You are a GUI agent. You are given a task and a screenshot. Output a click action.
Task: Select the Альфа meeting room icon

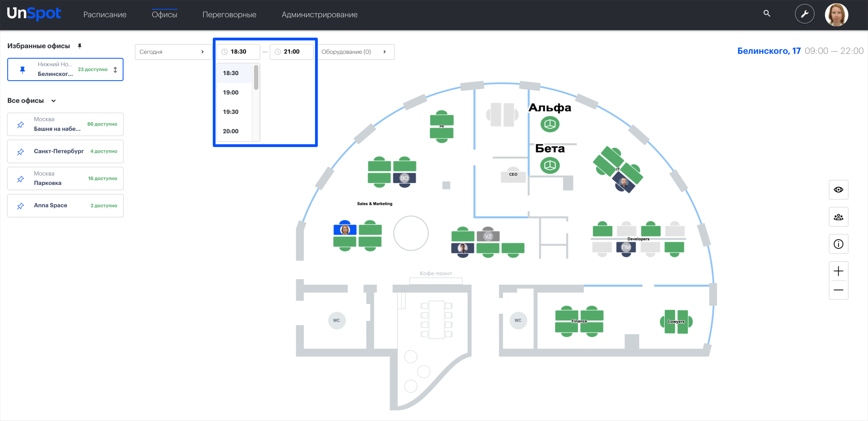click(550, 124)
